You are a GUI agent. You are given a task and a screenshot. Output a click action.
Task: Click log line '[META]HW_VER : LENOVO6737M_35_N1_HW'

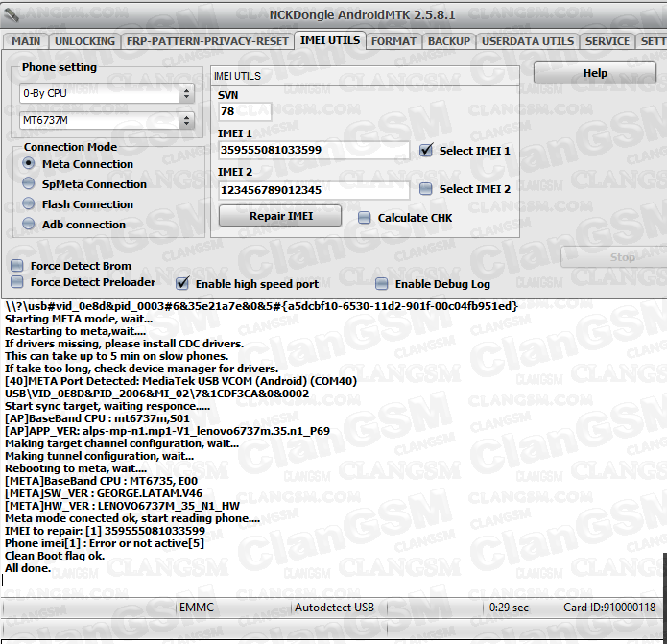[x=123, y=506]
